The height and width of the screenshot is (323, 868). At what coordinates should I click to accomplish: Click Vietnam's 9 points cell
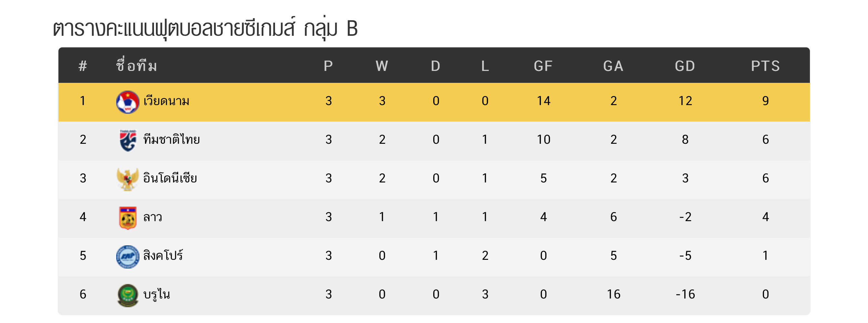pyautogui.click(x=765, y=101)
